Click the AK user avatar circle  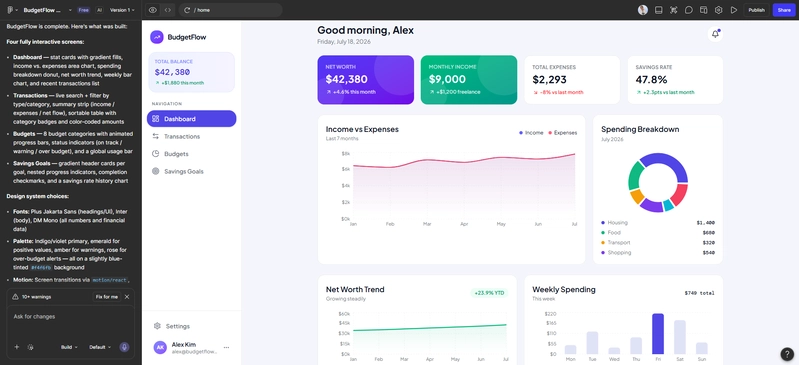click(160, 347)
